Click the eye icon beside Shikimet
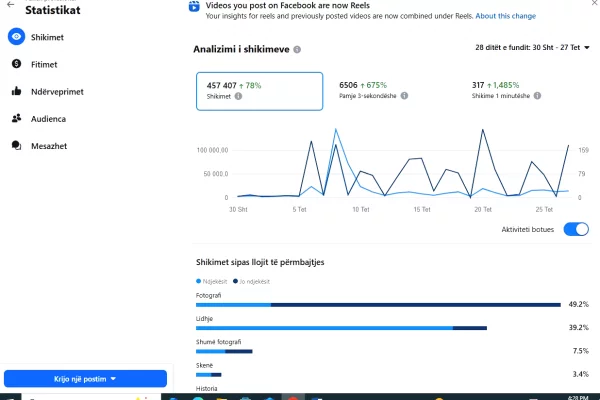 point(16,36)
